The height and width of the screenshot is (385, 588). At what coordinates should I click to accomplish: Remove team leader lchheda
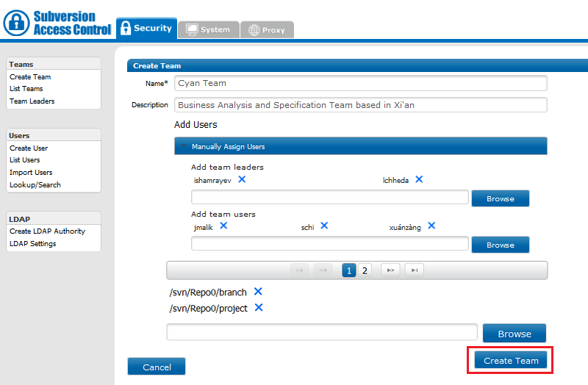[x=419, y=179]
